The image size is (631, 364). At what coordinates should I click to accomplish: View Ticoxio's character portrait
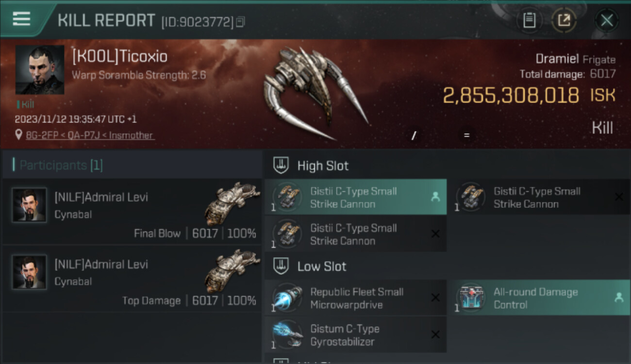pyautogui.click(x=40, y=70)
